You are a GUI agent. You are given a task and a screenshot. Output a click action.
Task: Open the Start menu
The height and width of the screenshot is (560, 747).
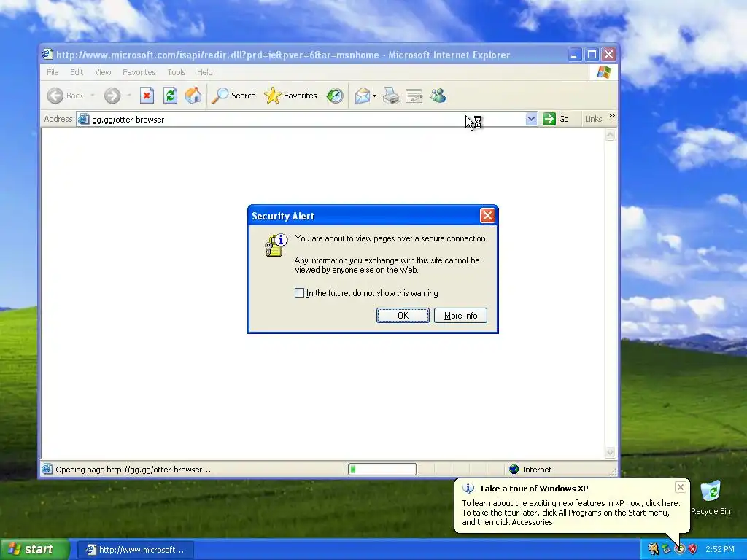pos(35,549)
